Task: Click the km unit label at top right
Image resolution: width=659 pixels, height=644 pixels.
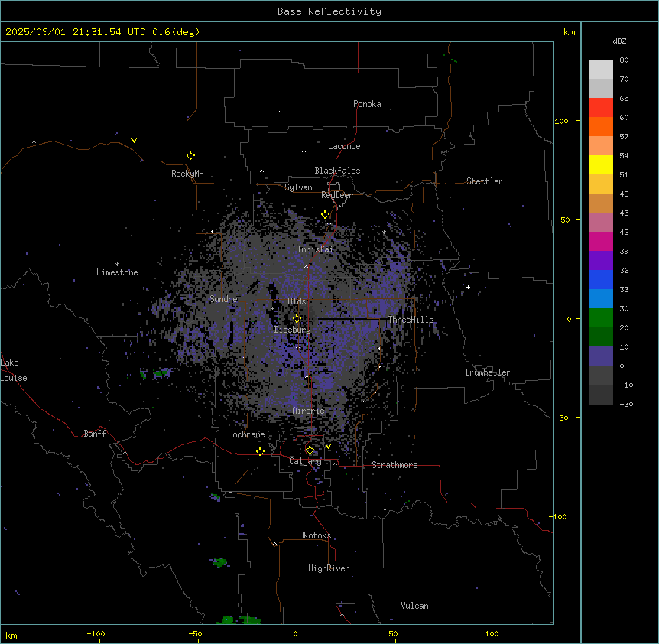Action: tap(570, 32)
